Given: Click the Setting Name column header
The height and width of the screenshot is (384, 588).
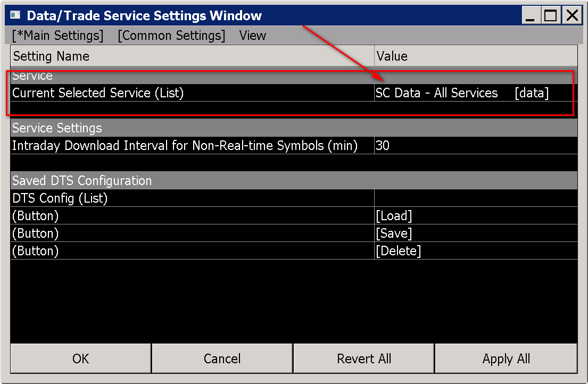Looking at the screenshot, I should coord(193,56).
